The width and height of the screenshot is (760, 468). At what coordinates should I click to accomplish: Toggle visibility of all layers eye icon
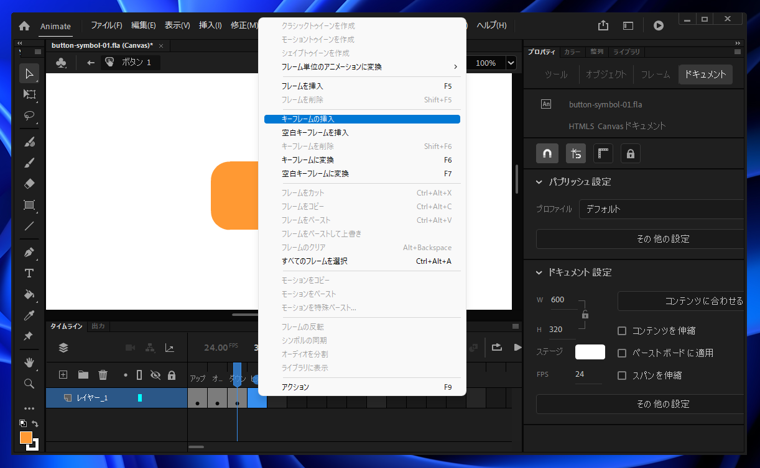coord(155,375)
